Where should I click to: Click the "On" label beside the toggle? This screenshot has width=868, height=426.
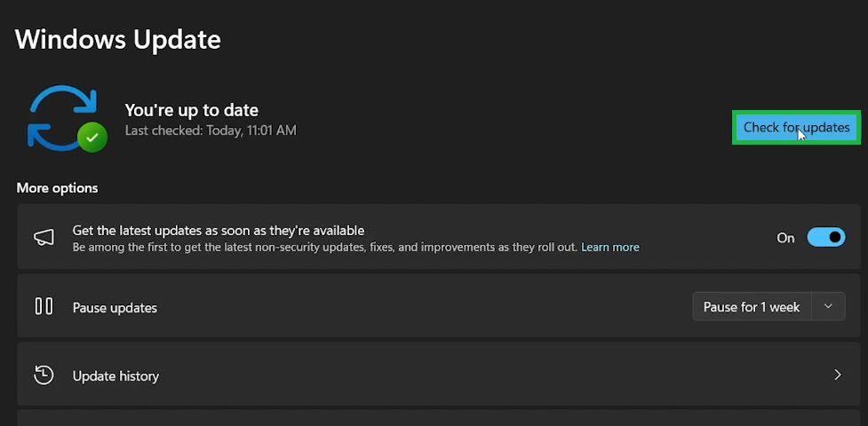coord(785,238)
